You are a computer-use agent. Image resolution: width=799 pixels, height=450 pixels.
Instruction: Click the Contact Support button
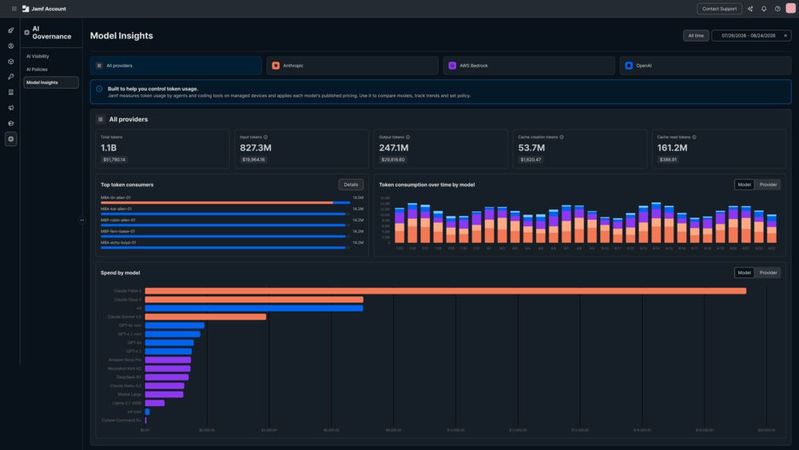tap(719, 9)
